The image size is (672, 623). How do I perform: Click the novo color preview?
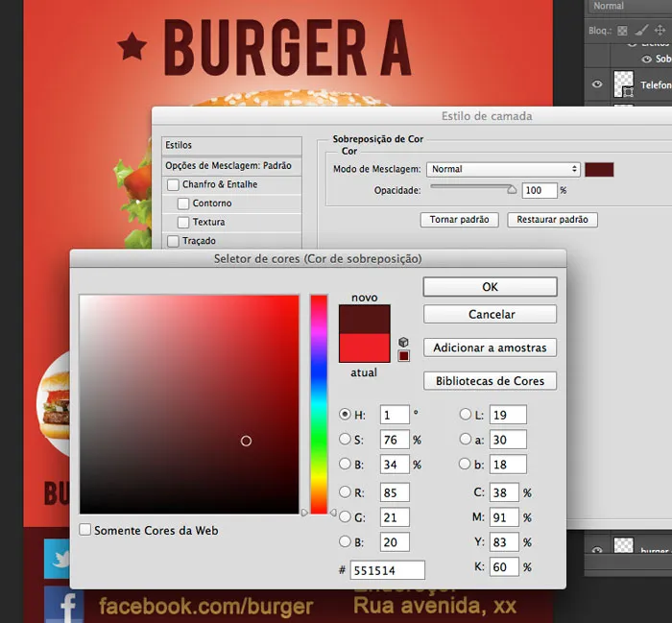364,320
